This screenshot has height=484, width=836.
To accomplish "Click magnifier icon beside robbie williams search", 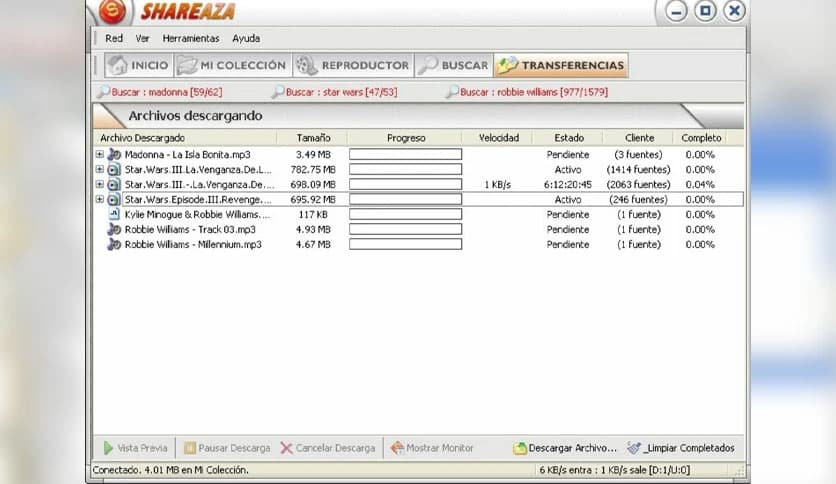I will [452, 92].
